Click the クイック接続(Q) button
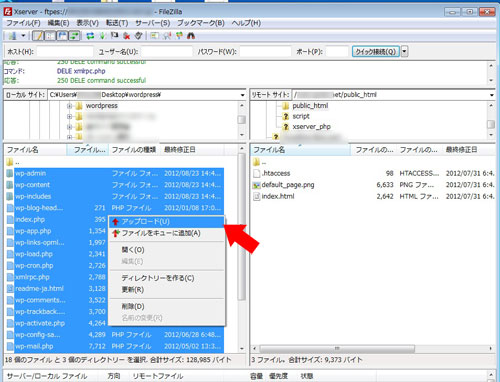This screenshot has height=382, width=500. click(376, 52)
